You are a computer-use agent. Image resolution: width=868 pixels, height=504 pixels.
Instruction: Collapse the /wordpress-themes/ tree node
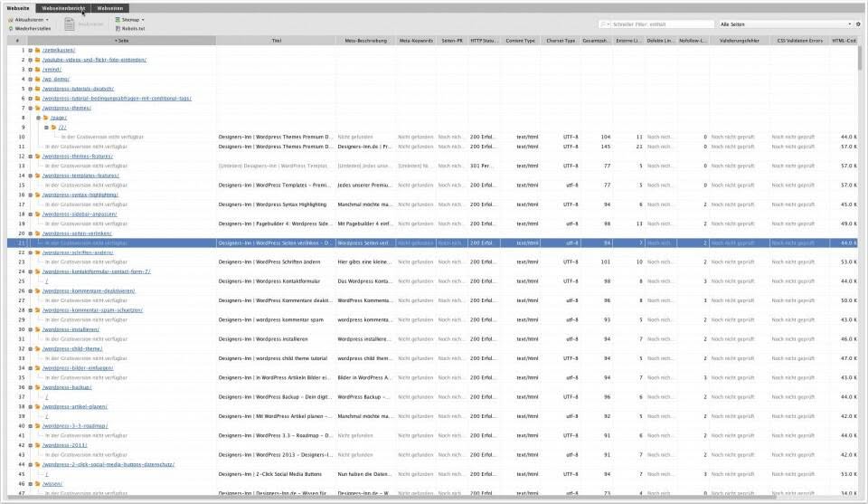point(31,108)
